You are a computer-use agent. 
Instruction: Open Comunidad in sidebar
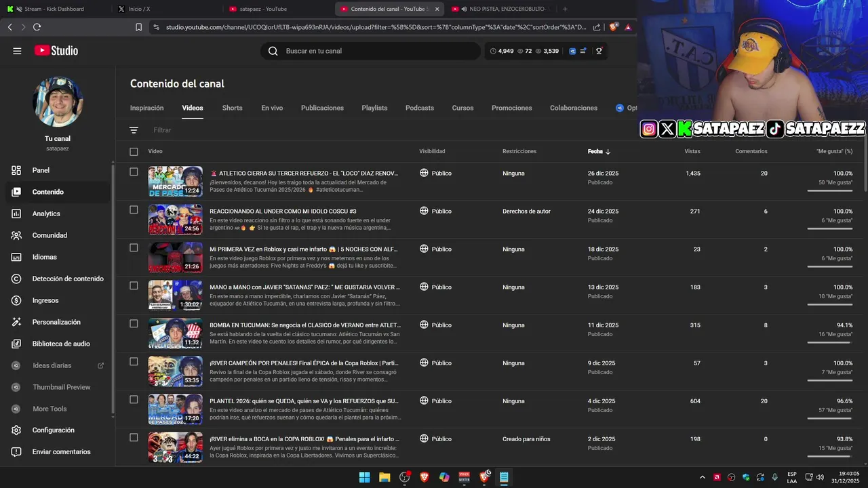58,235
